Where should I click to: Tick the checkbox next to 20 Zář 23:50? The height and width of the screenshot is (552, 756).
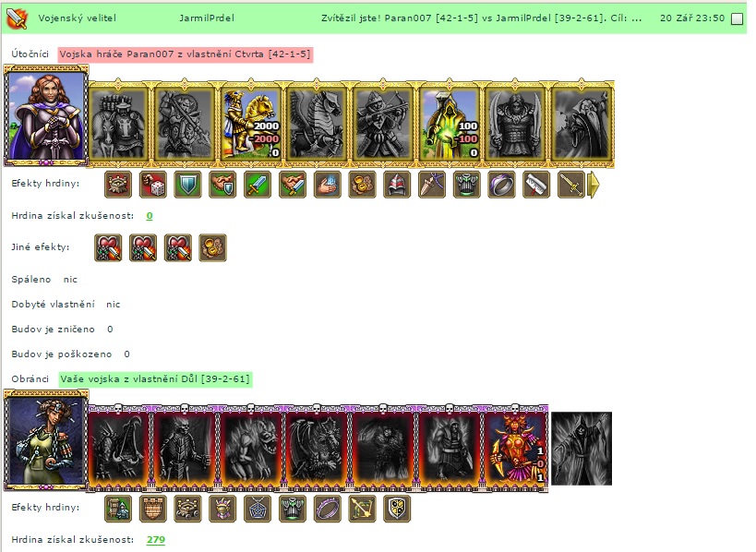738,18
